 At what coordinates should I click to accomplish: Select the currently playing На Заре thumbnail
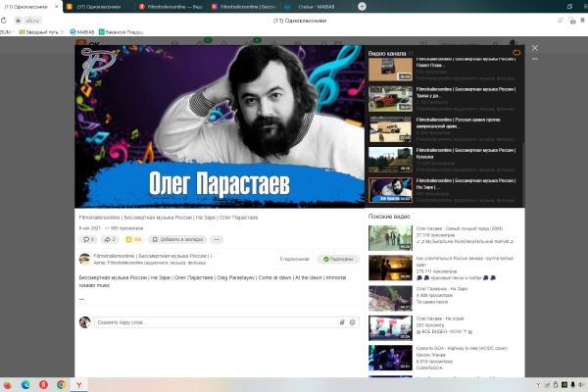pyautogui.click(x=390, y=190)
